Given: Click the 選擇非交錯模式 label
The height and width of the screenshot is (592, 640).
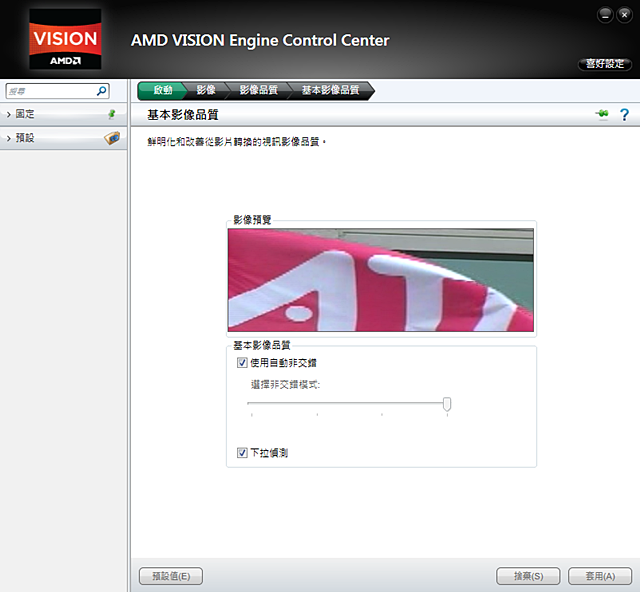Looking at the screenshot, I should coord(285,385).
